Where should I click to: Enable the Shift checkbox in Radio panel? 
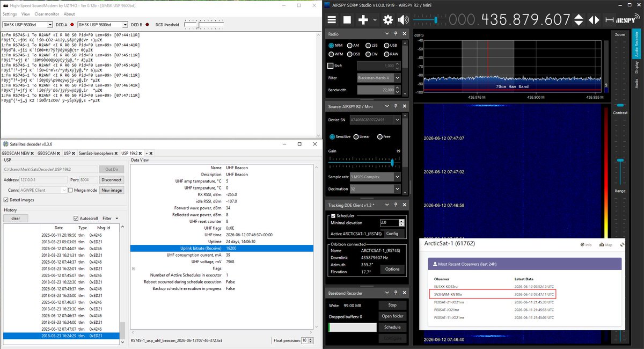click(x=331, y=66)
